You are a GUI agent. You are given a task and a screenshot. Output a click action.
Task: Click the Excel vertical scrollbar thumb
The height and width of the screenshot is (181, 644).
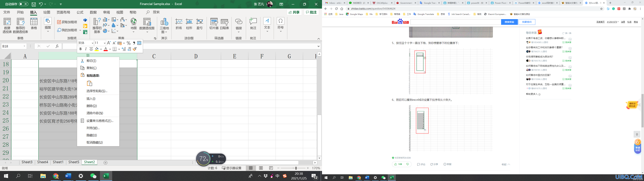click(x=319, y=135)
